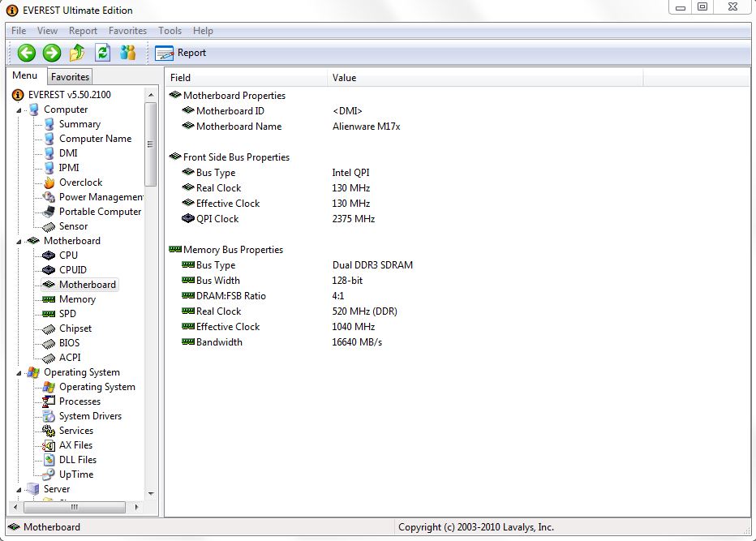The width and height of the screenshot is (756, 541).
Task: Collapse the Server tree node
Action: pyautogui.click(x=19, y=489)
